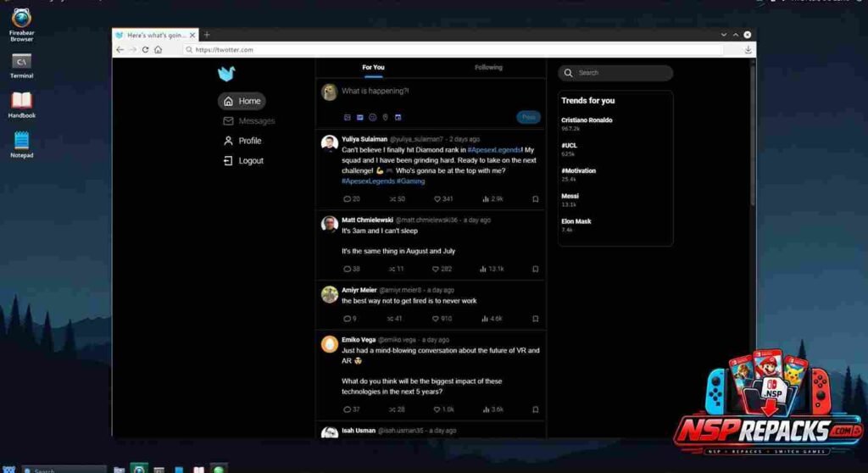View stats on Emiko Vega's post
The width and height of the screenshot is (868, 473).
[492, 410]
